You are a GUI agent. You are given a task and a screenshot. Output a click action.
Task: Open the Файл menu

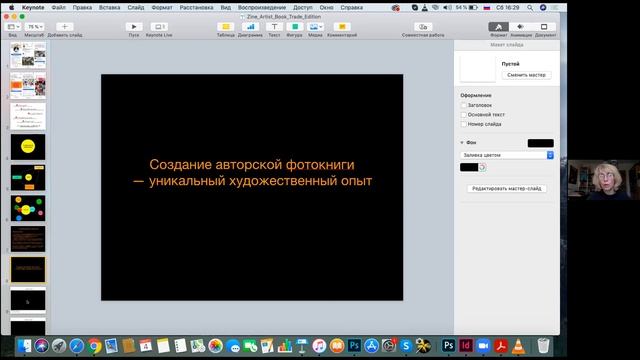[x=59, y=7]
